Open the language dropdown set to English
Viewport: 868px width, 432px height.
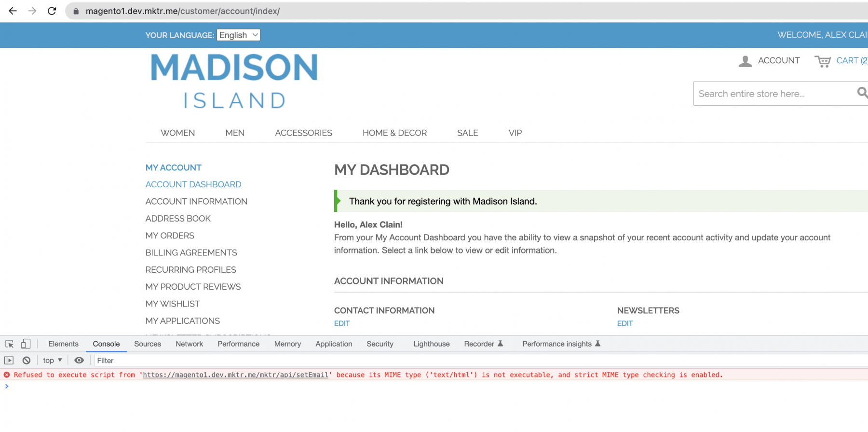pyautogui.click(x=238, y=35)
